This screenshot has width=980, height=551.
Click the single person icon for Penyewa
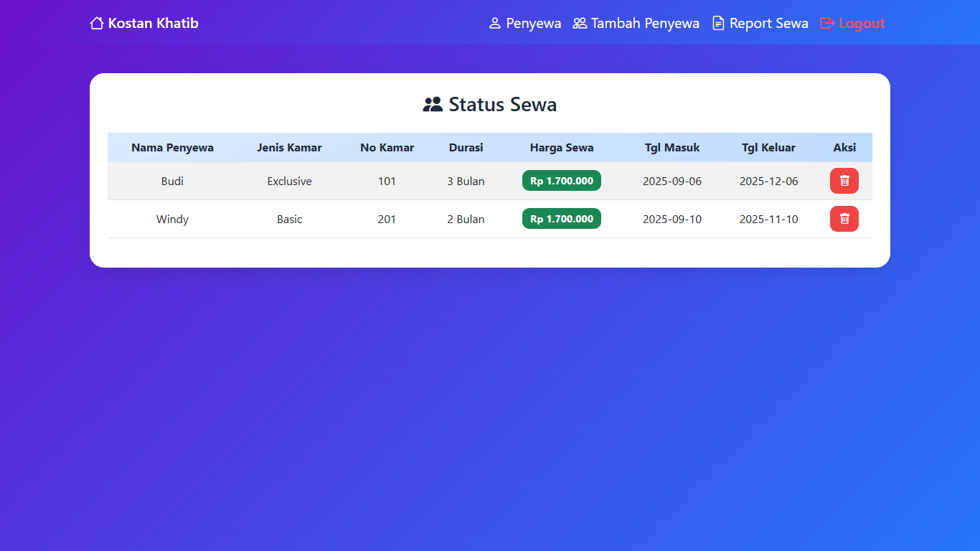tap(494, 24)
